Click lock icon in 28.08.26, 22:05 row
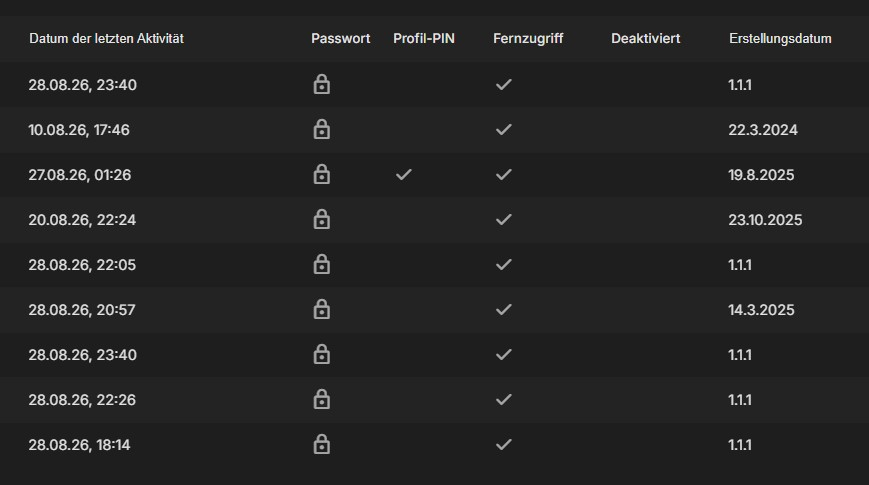This screenshot has width=869, height=485. pyautogui.click(x=321, y=264)
